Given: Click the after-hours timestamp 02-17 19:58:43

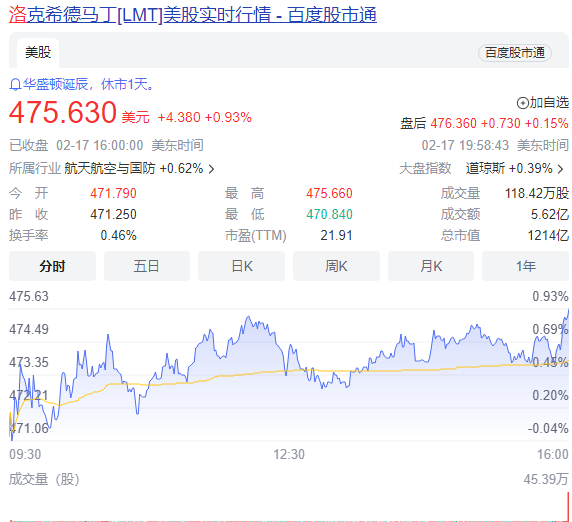Looking at the screenshot, I should tap(465, 146).
